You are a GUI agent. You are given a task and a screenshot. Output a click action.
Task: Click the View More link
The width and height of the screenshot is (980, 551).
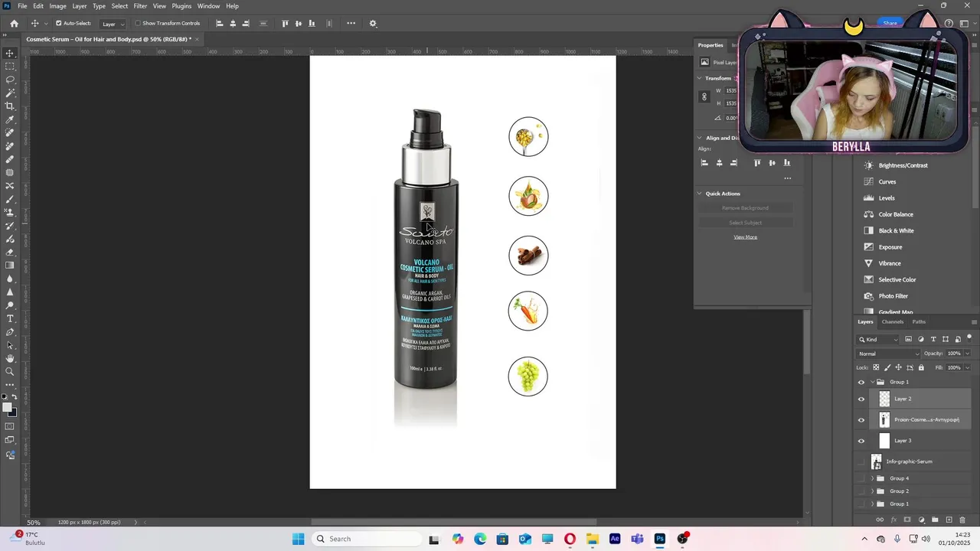[x=745, y=237]
